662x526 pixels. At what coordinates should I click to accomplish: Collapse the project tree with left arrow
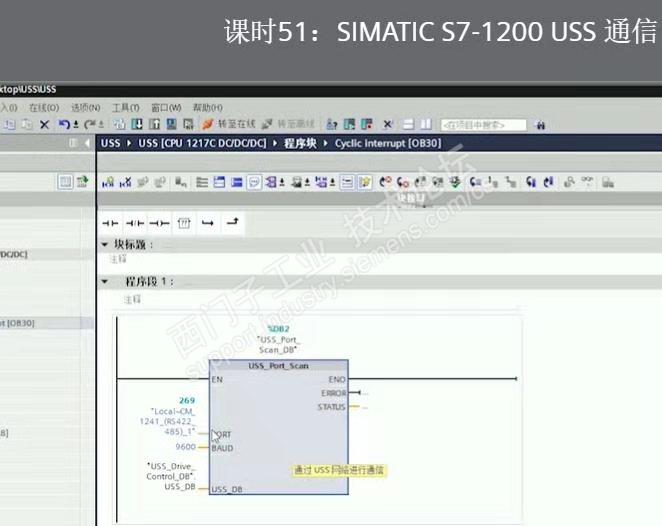point(87,143)
